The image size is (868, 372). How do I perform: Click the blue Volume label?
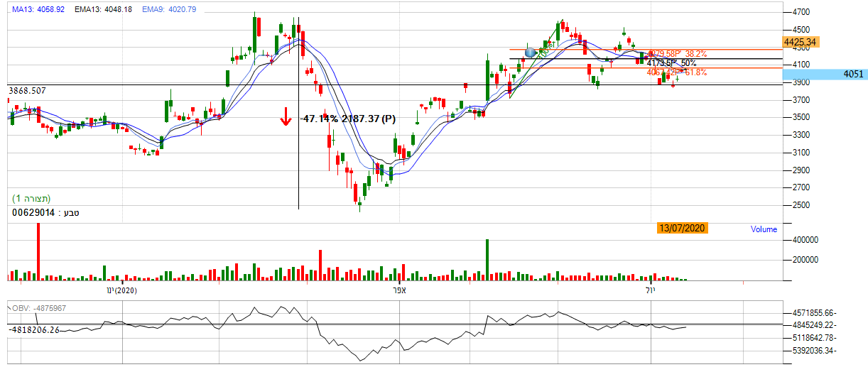click(764, 229)
